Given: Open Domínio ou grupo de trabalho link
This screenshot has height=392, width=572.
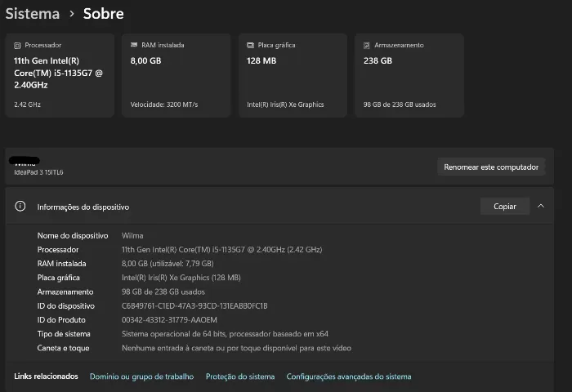Looking at the screenshot, I should pos(141,376).
